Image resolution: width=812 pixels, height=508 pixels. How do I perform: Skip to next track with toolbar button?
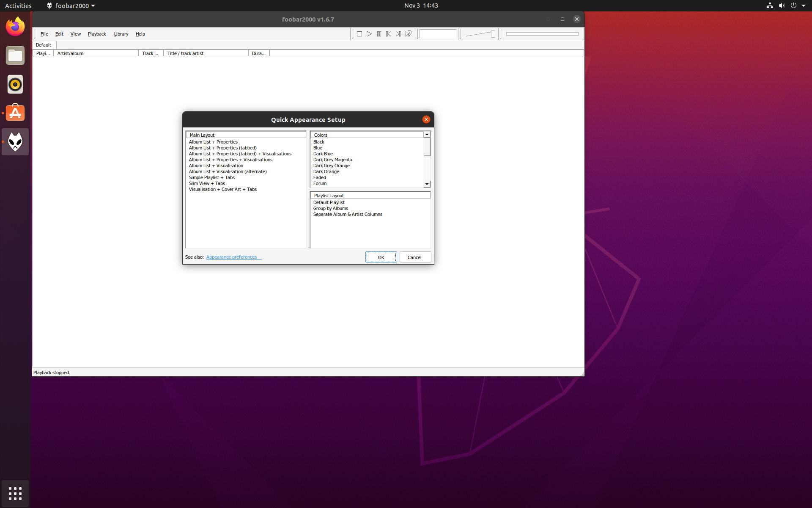[398, 34]
